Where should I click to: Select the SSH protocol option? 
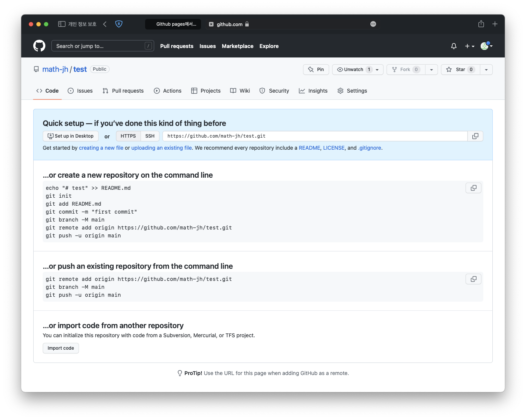[x=150, y=136]
